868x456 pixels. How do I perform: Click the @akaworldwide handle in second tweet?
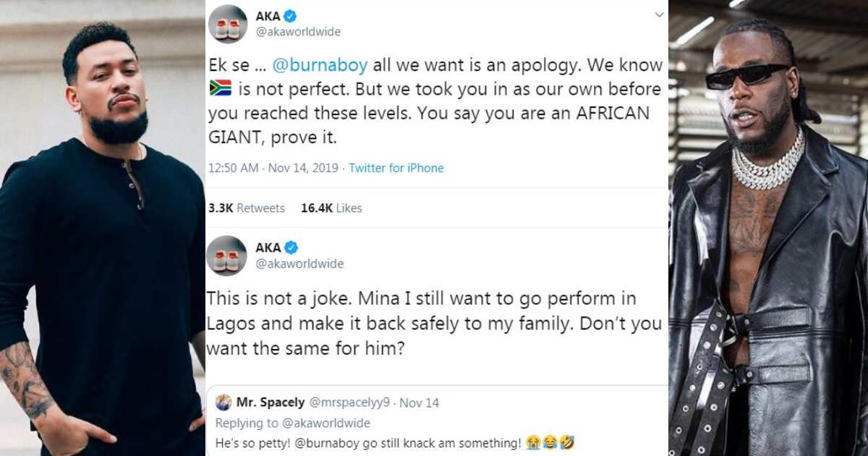click(298, 263)
